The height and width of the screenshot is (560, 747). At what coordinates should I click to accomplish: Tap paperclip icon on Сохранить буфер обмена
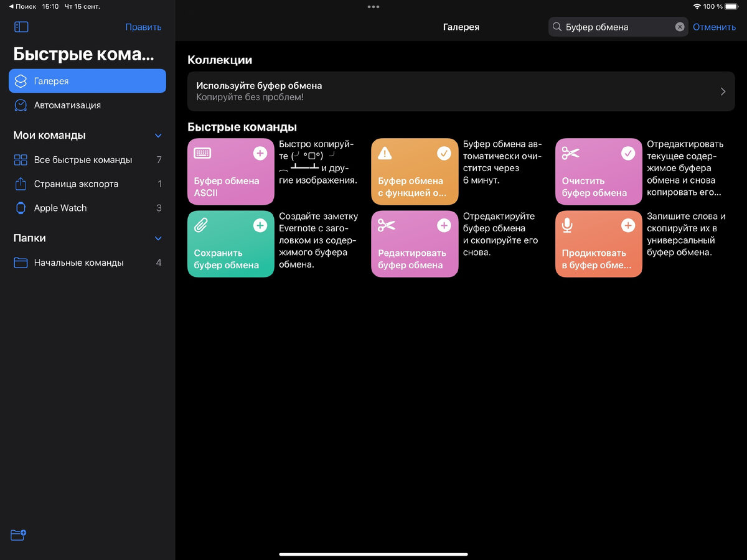(x=200, y=225)
